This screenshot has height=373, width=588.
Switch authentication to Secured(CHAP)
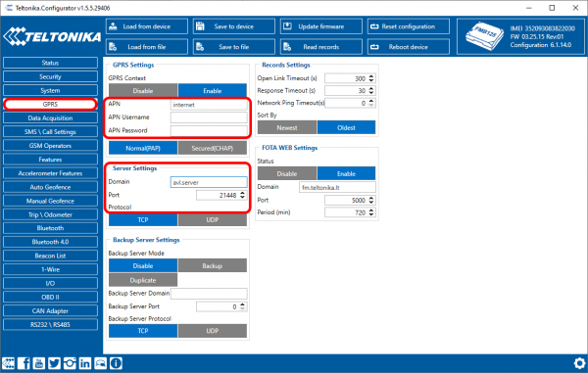213,148
